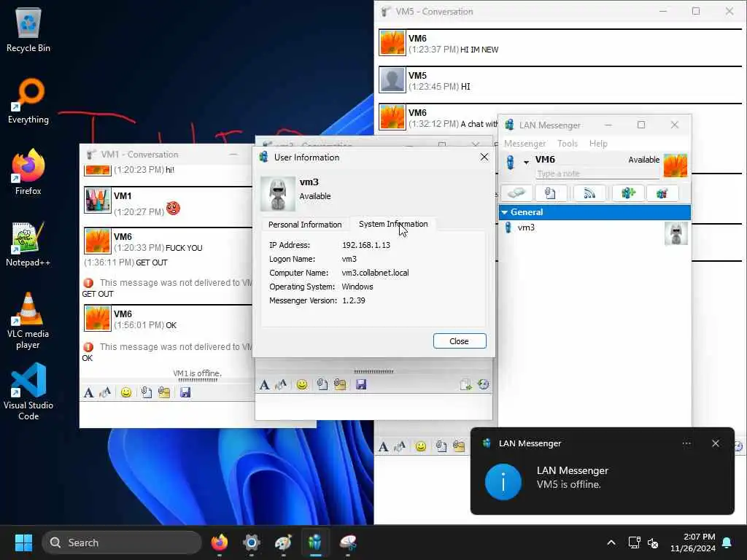The height and width of the screenshot is (560, 747).
Task: Open the Messenger menu
Action: pos(525,144)
